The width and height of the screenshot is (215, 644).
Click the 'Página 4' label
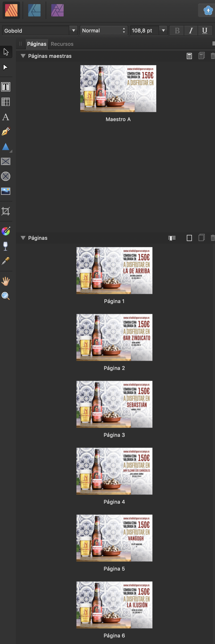pos(114,502)
